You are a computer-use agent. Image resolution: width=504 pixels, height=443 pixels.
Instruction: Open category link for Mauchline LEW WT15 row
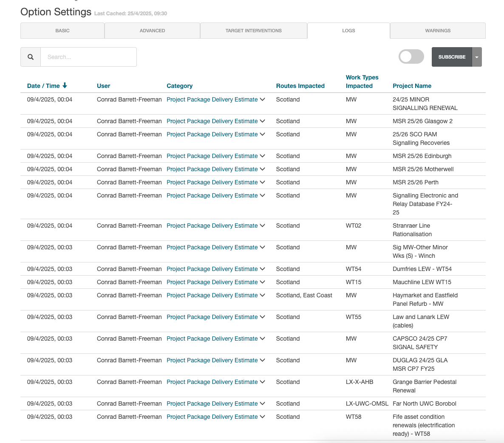tap(212, 282)
